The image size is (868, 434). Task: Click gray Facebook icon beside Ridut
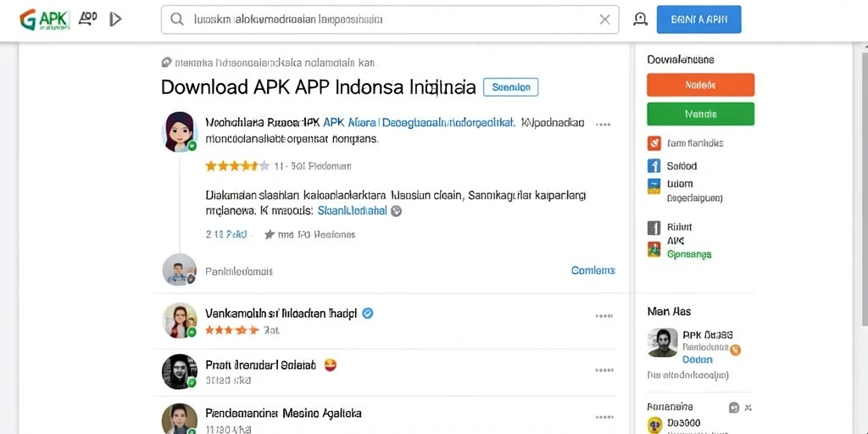tap(654, 227)
